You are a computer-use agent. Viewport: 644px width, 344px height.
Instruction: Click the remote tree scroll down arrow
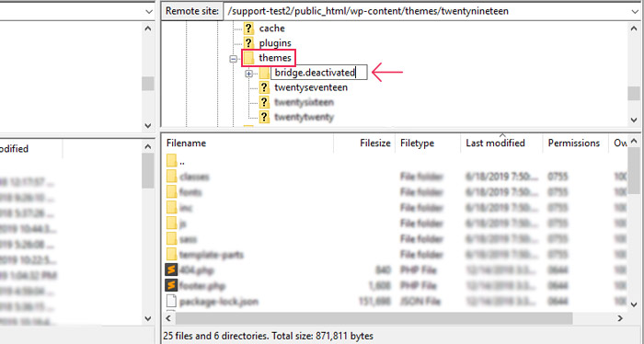634,120
